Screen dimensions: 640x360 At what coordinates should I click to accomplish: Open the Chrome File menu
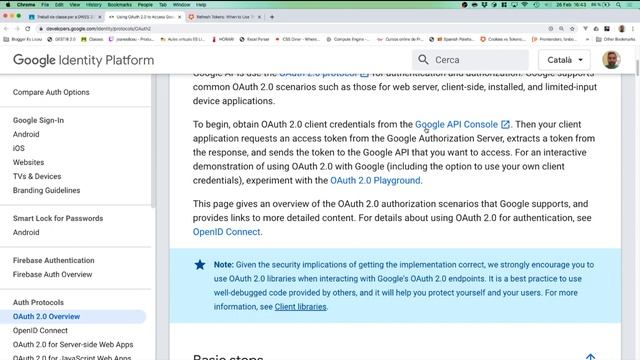pos(45,5)
